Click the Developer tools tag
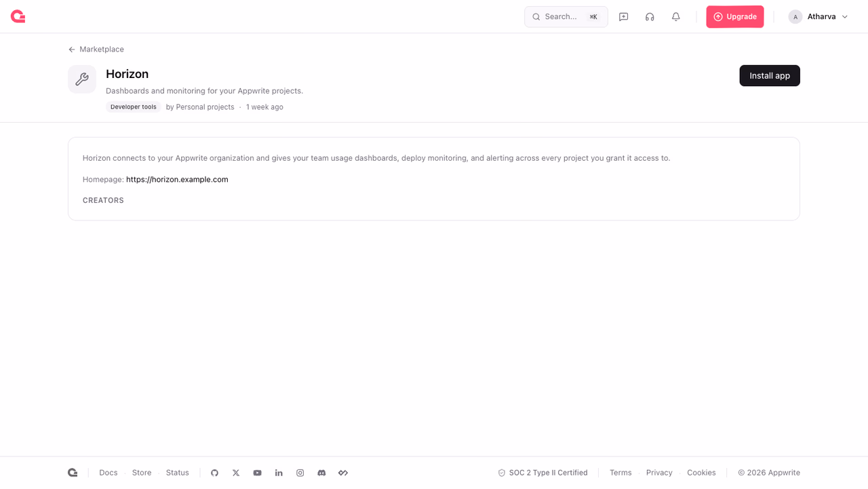The image size is (868, 489). 134,107
